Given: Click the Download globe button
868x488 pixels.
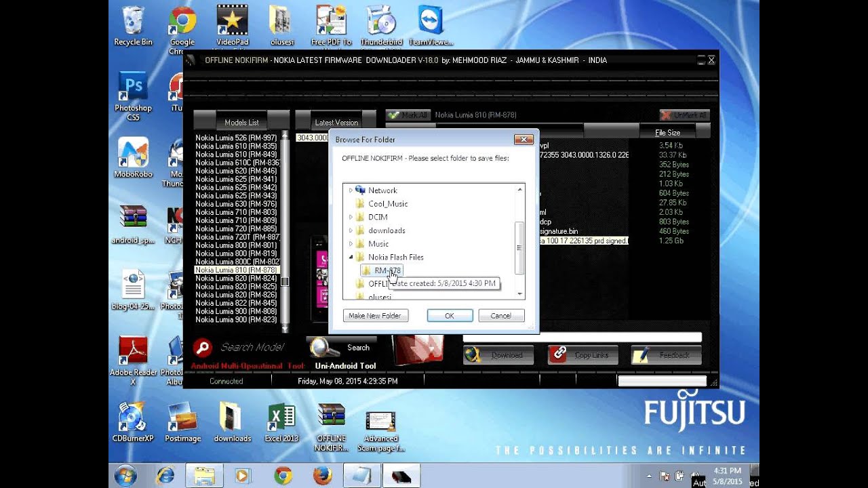Looking at the screenshot, I should 498,355.
